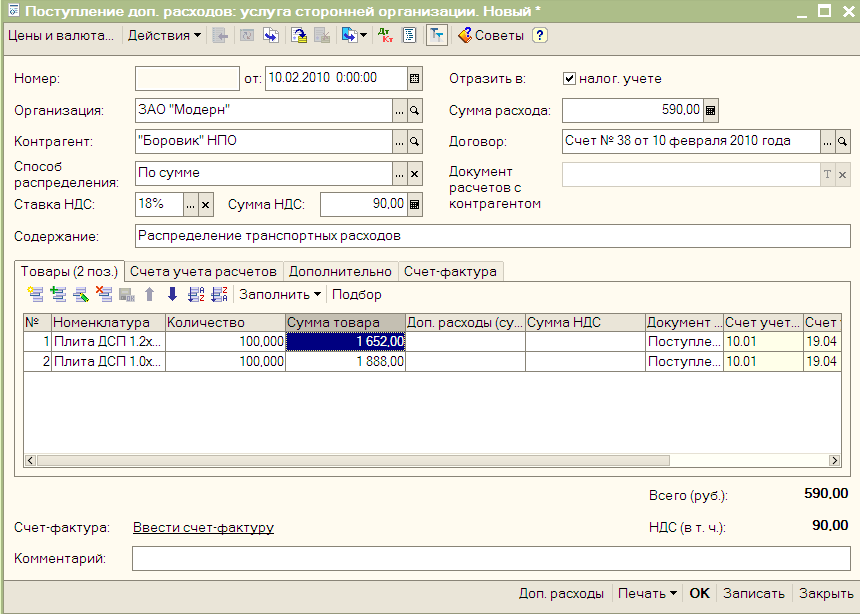Open Организация selection via ellipsis button
The width and height of the screenshot is (860, 614).
tap(400, 111)
